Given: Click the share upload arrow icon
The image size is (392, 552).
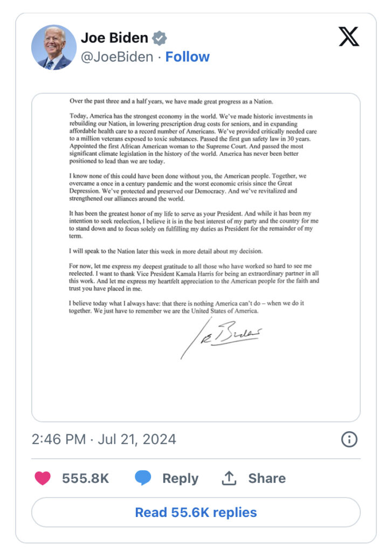Looking at the screenshot, I should (230, 478).
